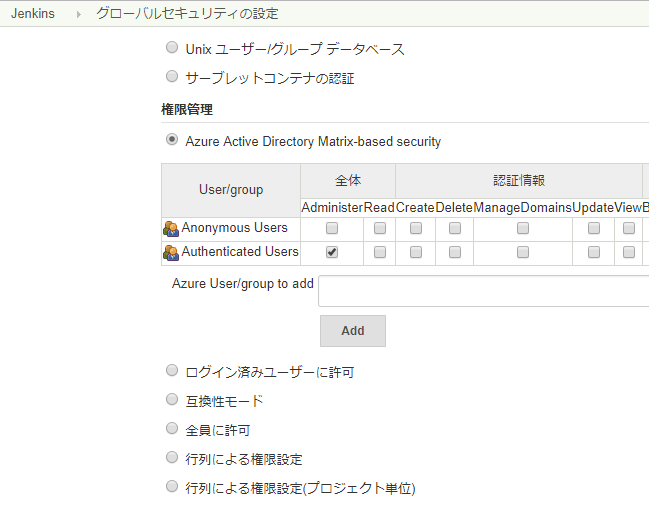Check ManageDomains for Authenticated Users
Viewport: 649px width, 509px height.
pyautogui.click(x=523, y=252)
